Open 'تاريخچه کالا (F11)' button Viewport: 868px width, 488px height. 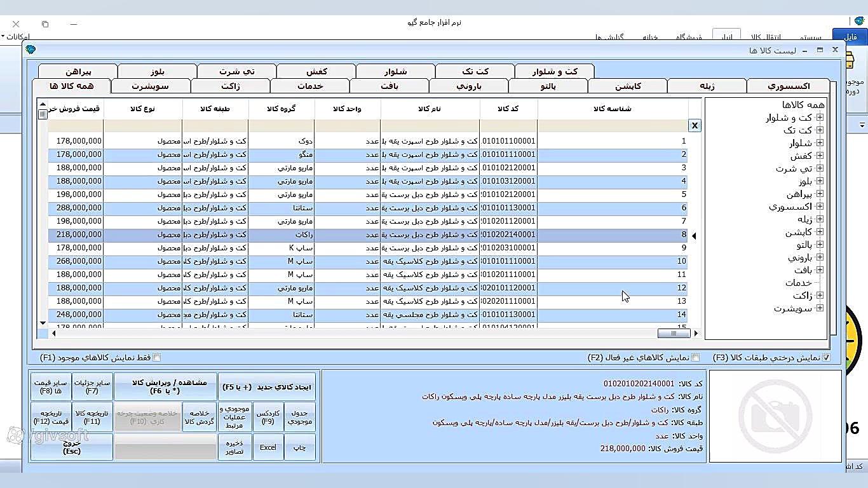[92, 417]
